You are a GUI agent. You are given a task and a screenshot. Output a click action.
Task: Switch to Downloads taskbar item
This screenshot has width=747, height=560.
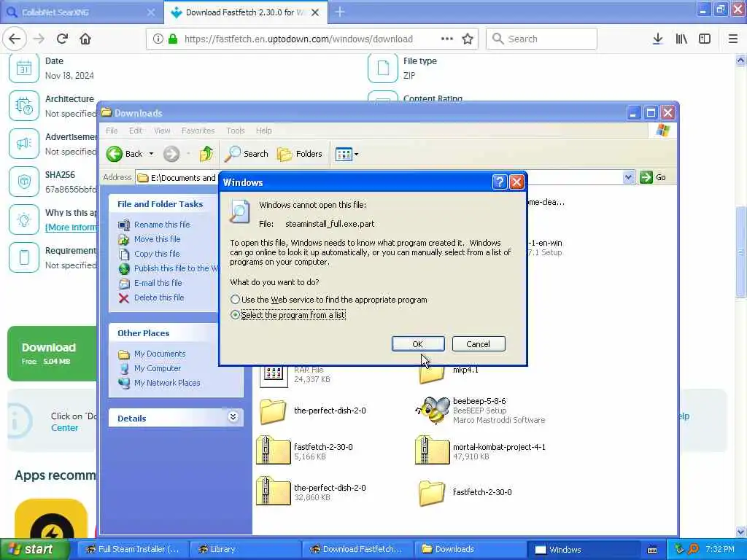[471, 549]
